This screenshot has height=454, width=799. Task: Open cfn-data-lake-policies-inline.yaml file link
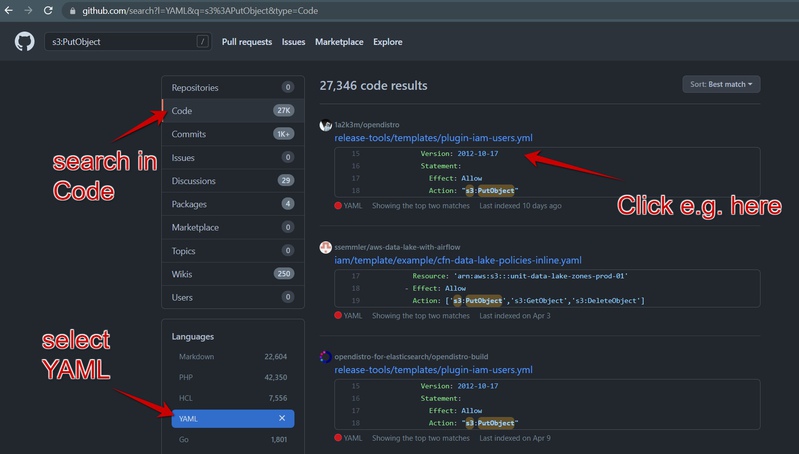coord(458,260)
